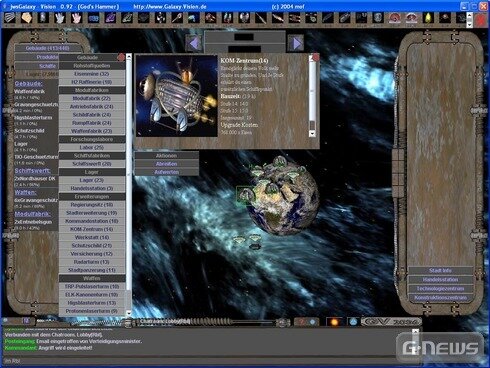Pick Schutzschild (21) from list
The image size is (490, 368).
click(x=92, y=245)
